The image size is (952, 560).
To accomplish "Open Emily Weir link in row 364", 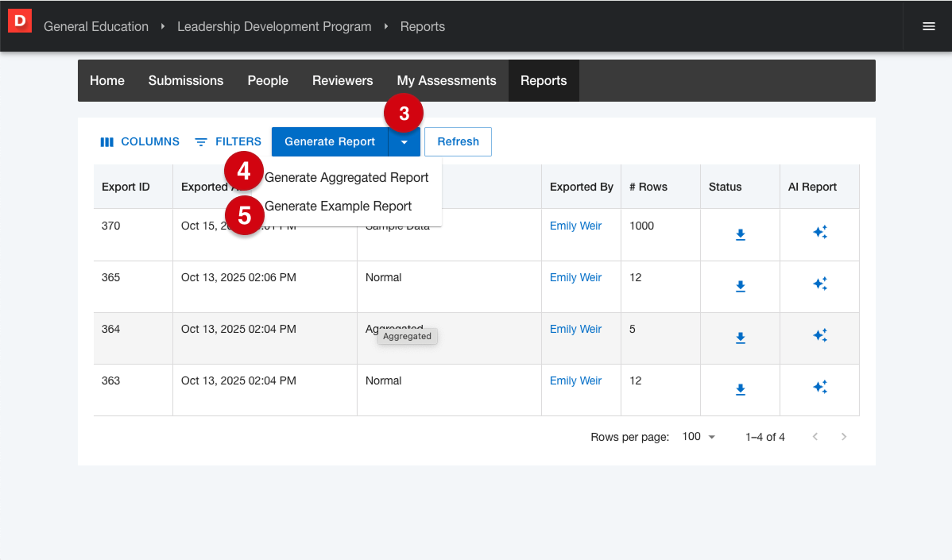I will (x=575, y=329).
